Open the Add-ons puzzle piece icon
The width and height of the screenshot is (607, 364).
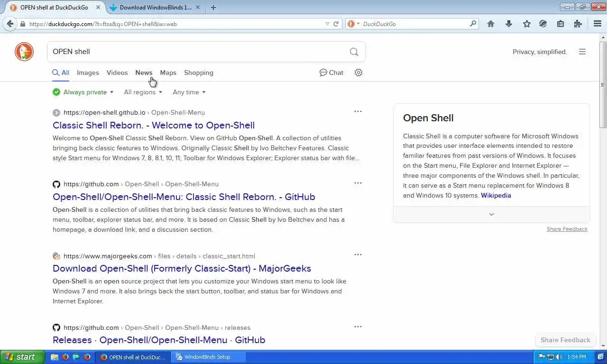(x=578, y=24)
